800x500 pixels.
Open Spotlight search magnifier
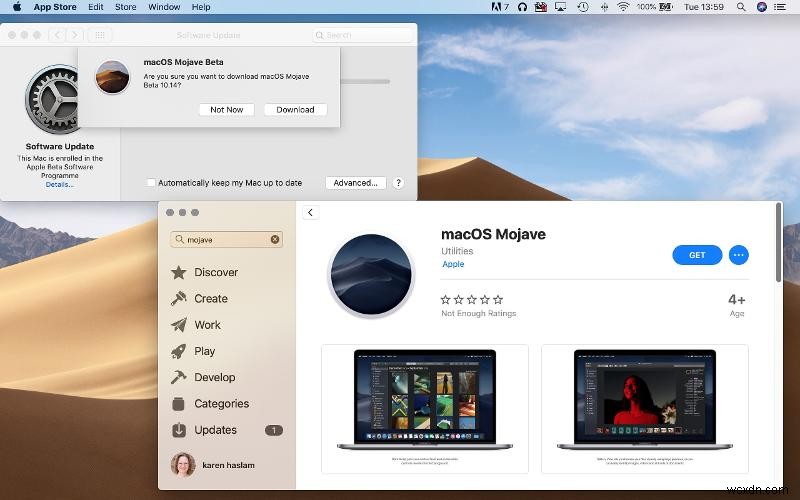point(741,7)
